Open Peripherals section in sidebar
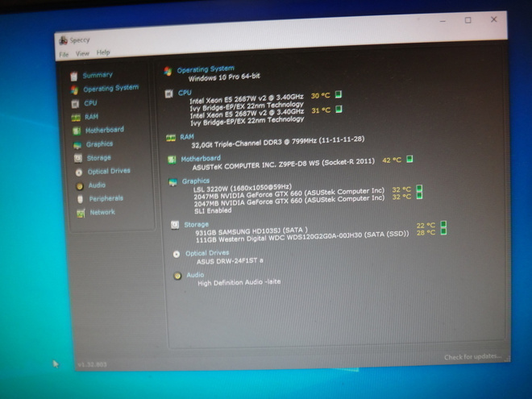532x399 pixels. click(106, 198)
